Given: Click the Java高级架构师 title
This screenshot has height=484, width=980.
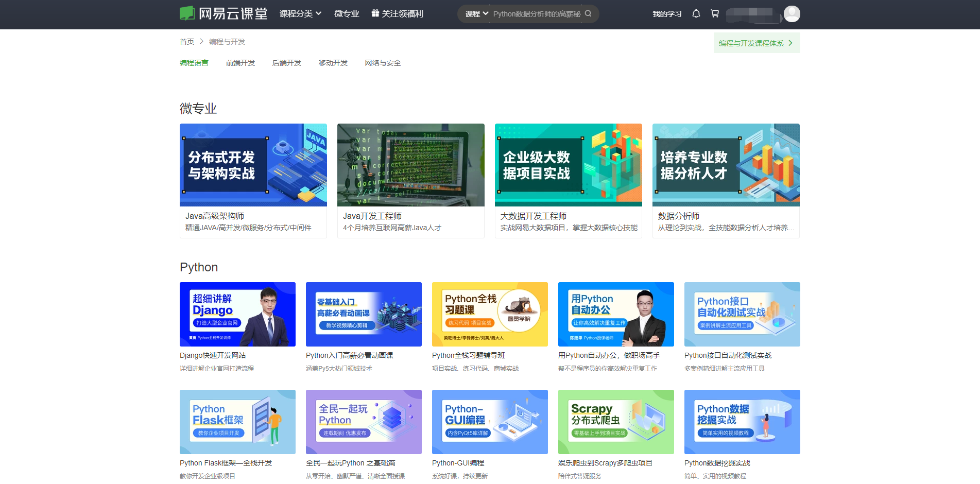Looking at the screenshot, I should 215,216.
